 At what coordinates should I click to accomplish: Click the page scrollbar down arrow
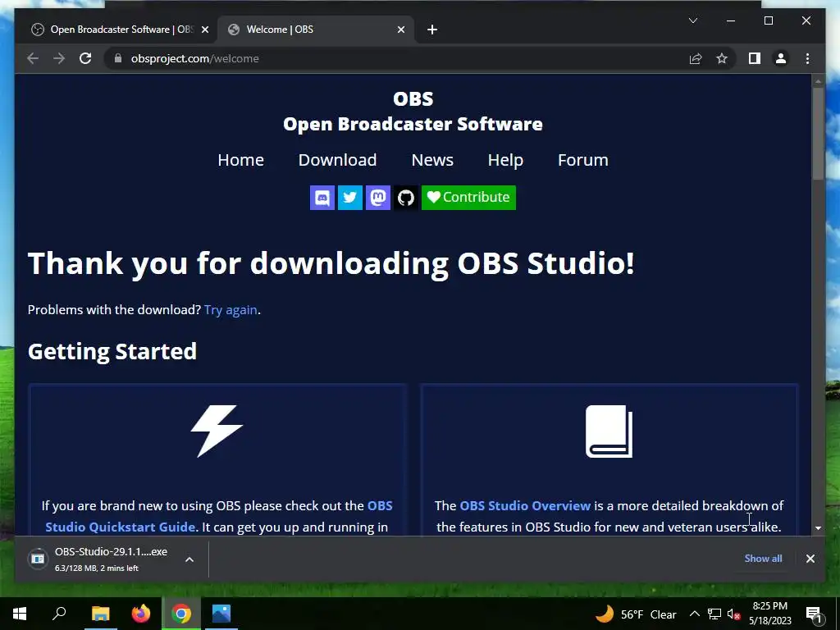tap(818, 528)
